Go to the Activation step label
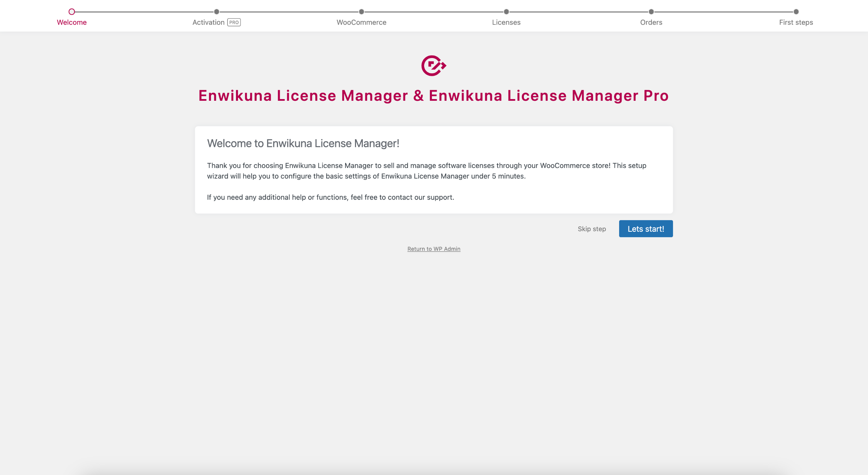The height and width of the screenshot is (475, 868). pos(209,22)
